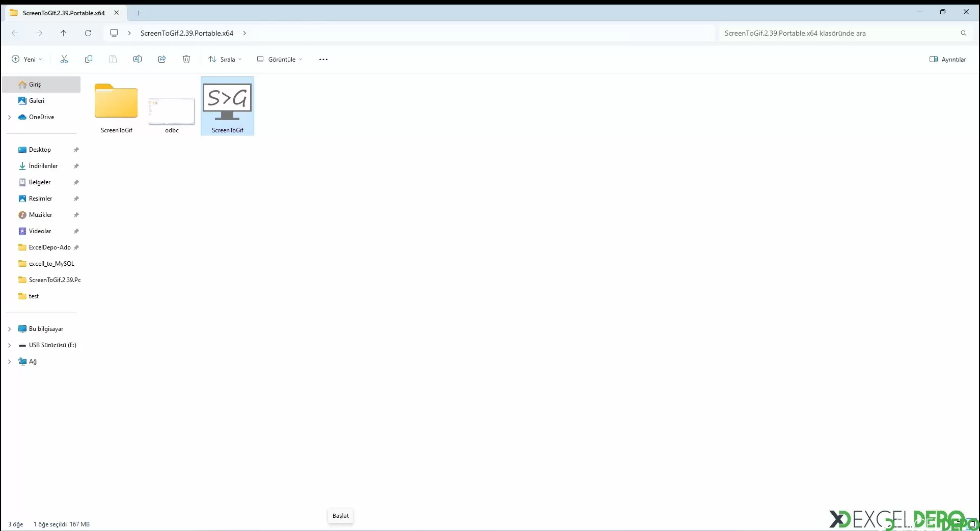Click the search magnifier icon

[964, 33]
